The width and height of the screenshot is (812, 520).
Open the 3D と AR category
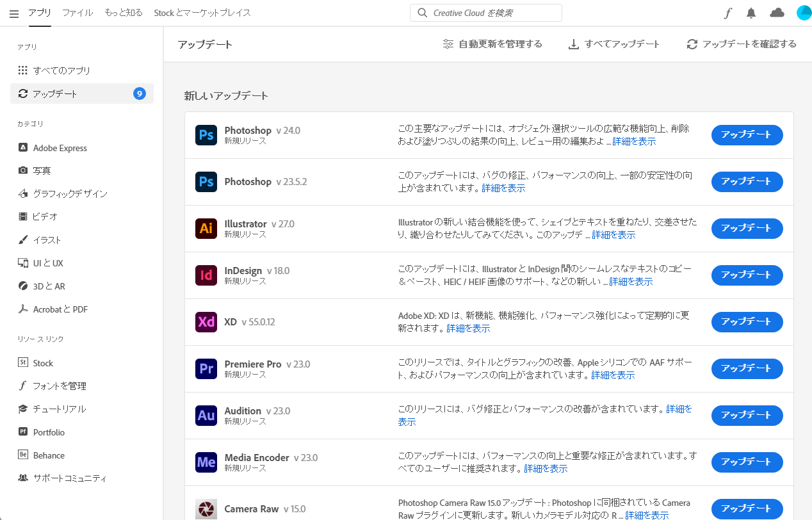pyautogui.click(x=82, y=286)
